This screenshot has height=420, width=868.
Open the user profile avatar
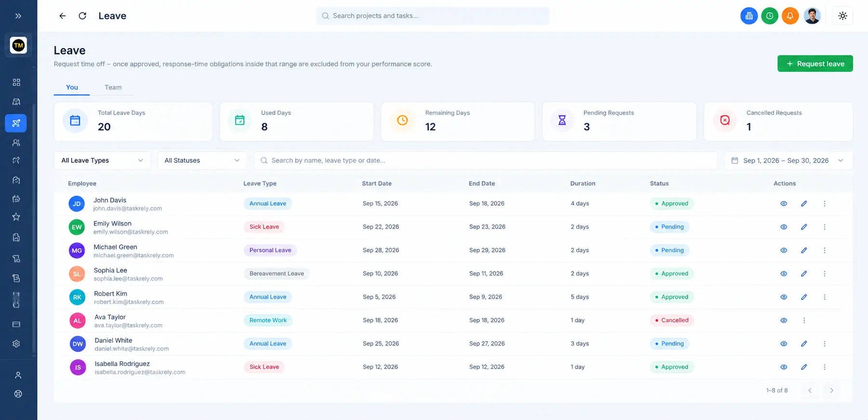point(812,16)
